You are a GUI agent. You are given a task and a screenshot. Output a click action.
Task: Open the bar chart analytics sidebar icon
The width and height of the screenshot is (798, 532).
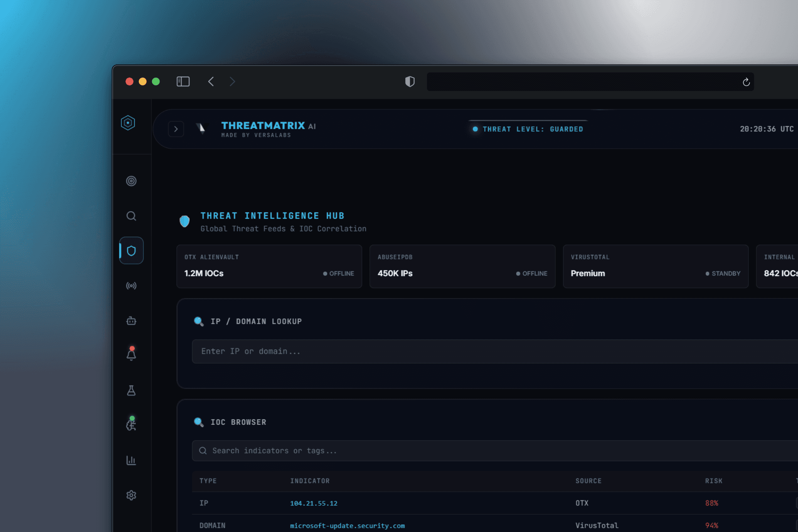point(131,461)
